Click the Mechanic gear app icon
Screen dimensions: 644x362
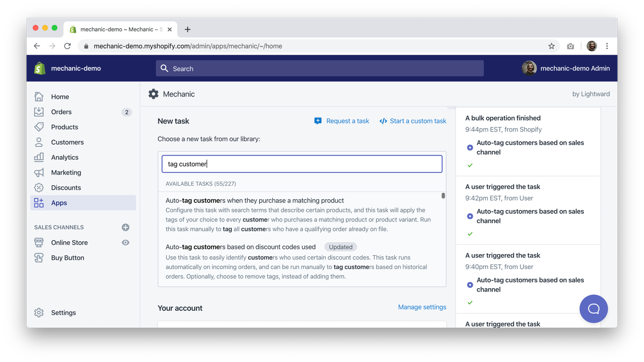click(153, 94)
